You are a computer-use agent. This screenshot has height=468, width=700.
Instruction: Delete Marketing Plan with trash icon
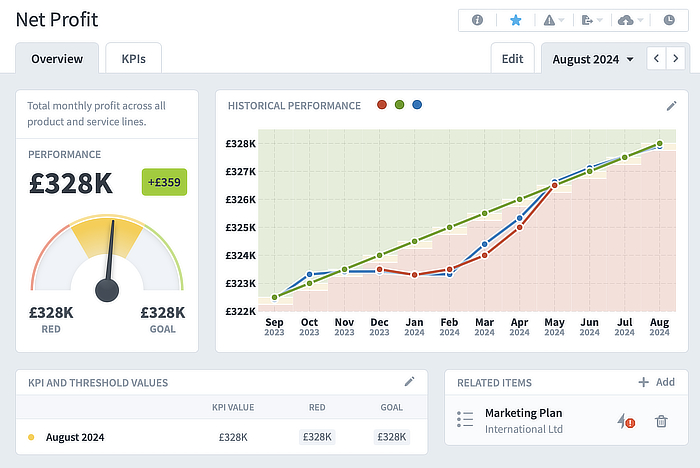click(661, 421)
